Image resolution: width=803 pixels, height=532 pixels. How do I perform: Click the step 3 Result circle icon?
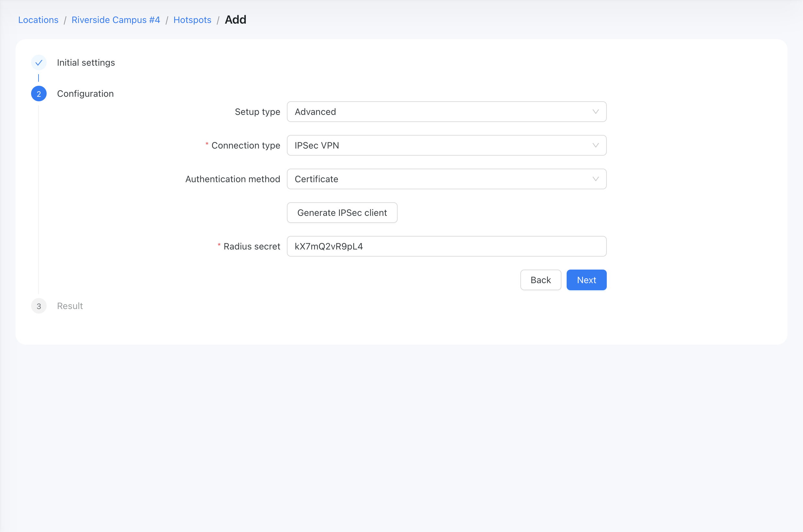click(39, 306)
